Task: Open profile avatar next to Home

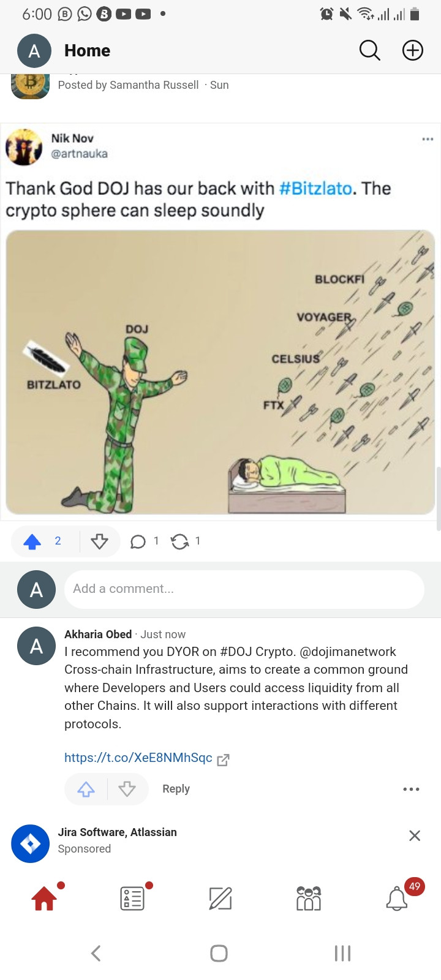Action: [x=34, y=51]
